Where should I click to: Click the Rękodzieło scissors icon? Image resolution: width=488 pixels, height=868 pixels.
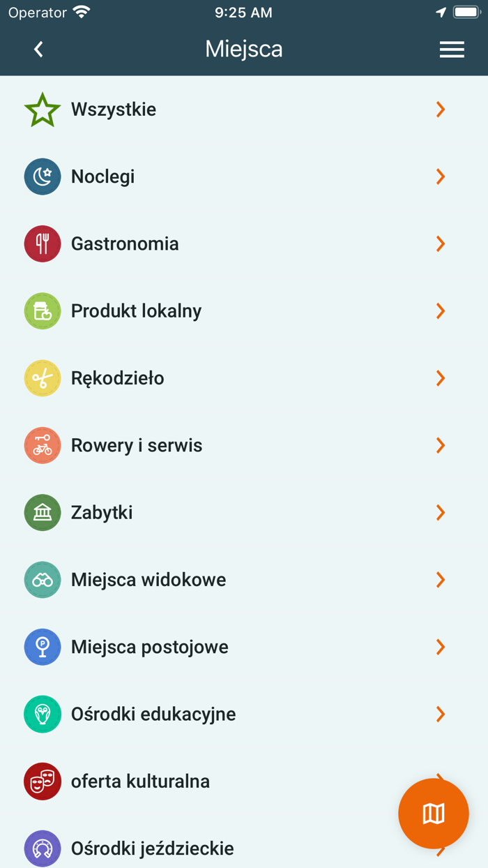pyautogui.click(x=42, y=377)
